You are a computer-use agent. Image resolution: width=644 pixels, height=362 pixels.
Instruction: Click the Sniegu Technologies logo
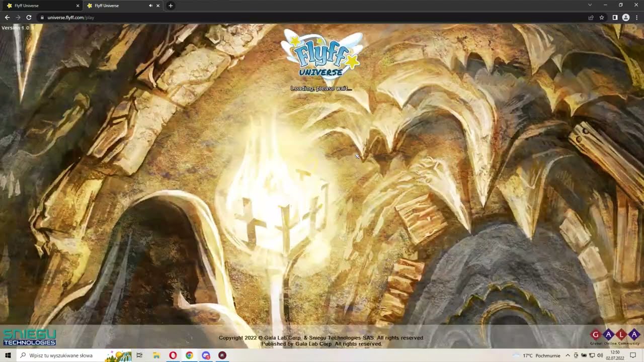29,337
